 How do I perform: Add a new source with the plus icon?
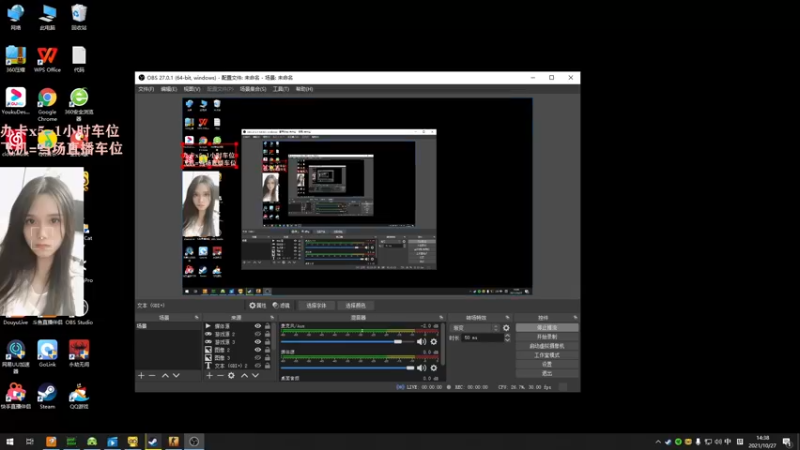coord(209,376)
